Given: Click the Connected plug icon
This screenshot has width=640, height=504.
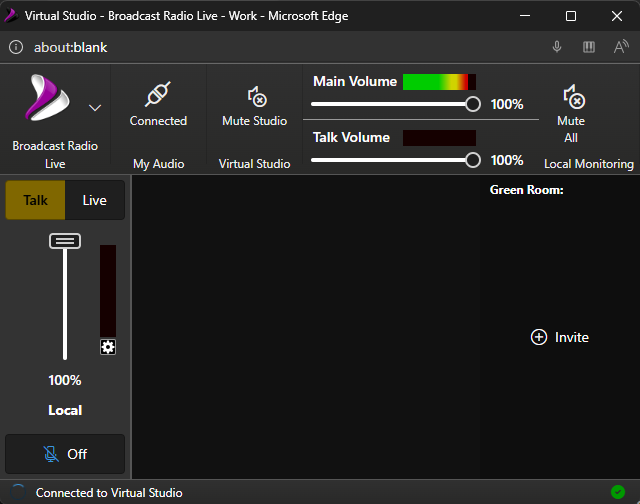Looking at the screenshot, I should coord(158,94).
